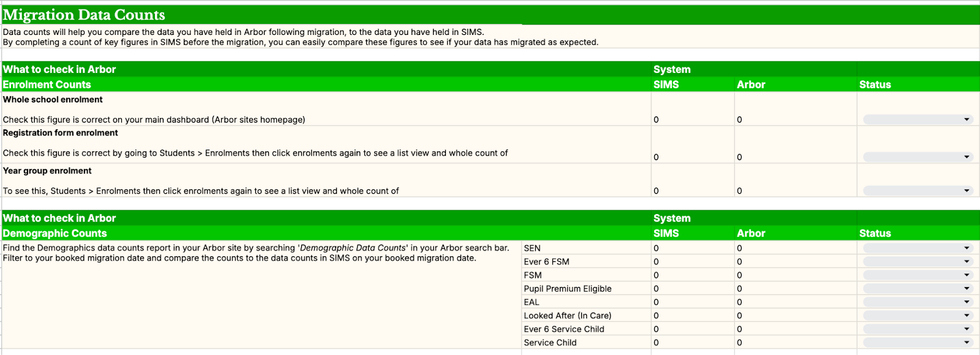This screenshot has width=980, height=355.
Task: Open Status dropdown for Whole school enrolment
Action: tap(917, 120)
